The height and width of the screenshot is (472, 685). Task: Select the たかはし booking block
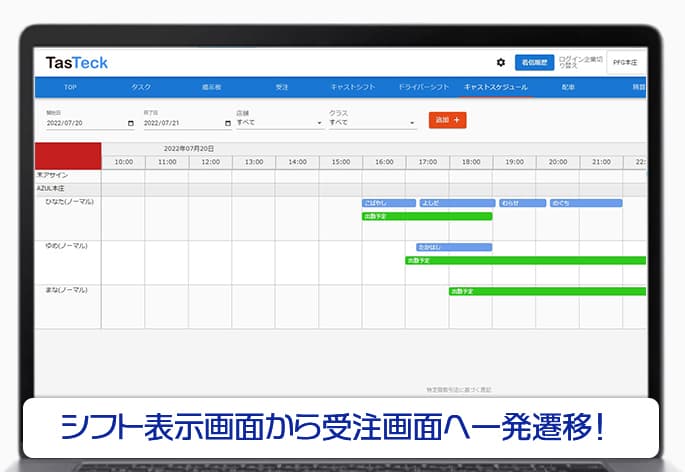(x=453, y=247)
